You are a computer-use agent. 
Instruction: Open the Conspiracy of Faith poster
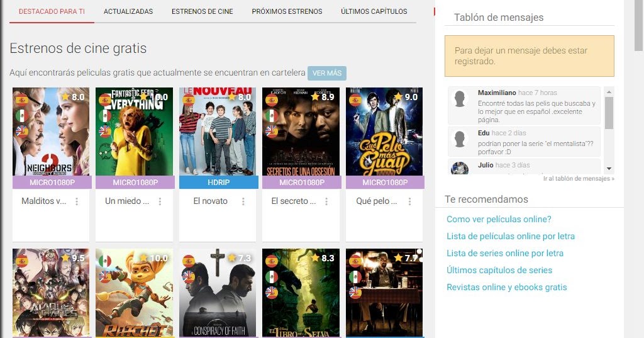click(218, 293)
